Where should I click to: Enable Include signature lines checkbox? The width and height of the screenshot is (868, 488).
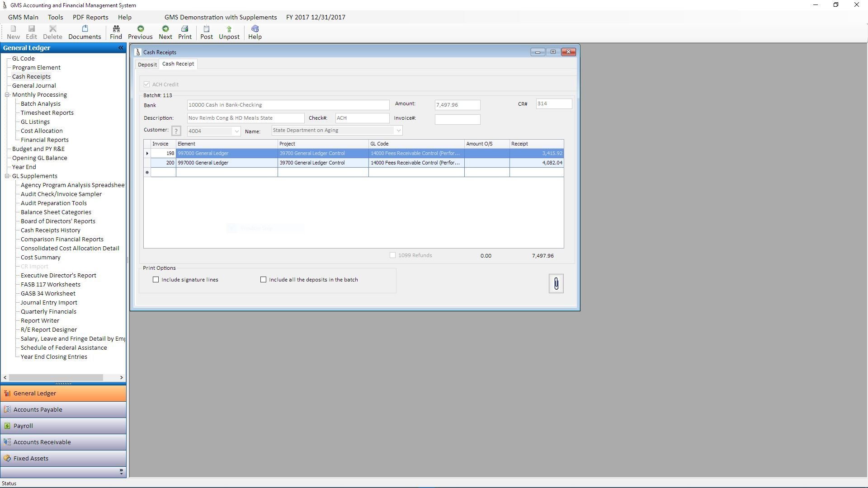156,280
